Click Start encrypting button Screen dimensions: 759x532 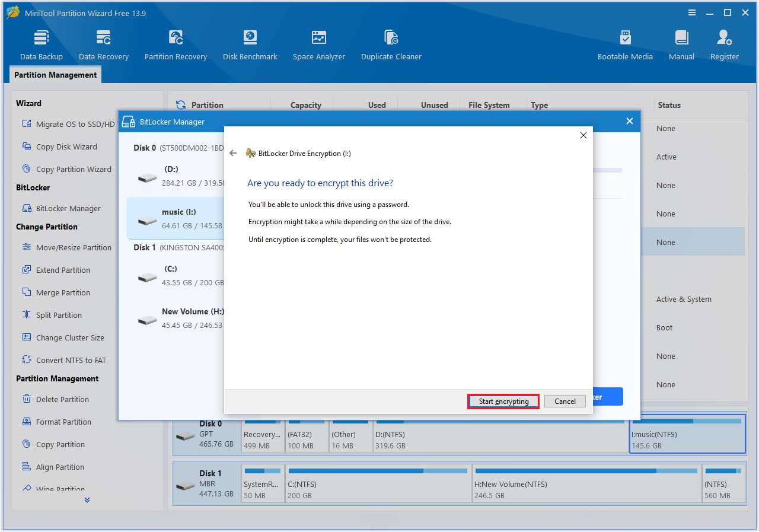(503, 402)
